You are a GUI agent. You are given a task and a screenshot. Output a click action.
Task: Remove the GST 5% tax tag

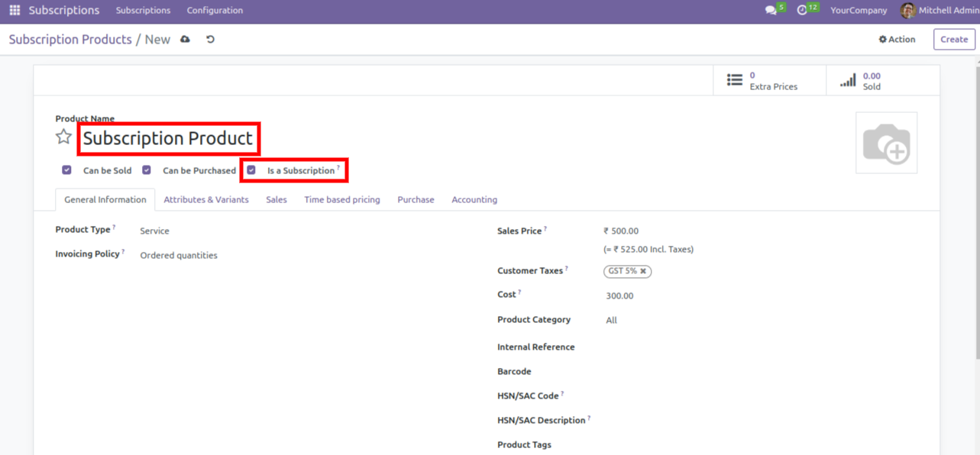click(x=643, y=271)
